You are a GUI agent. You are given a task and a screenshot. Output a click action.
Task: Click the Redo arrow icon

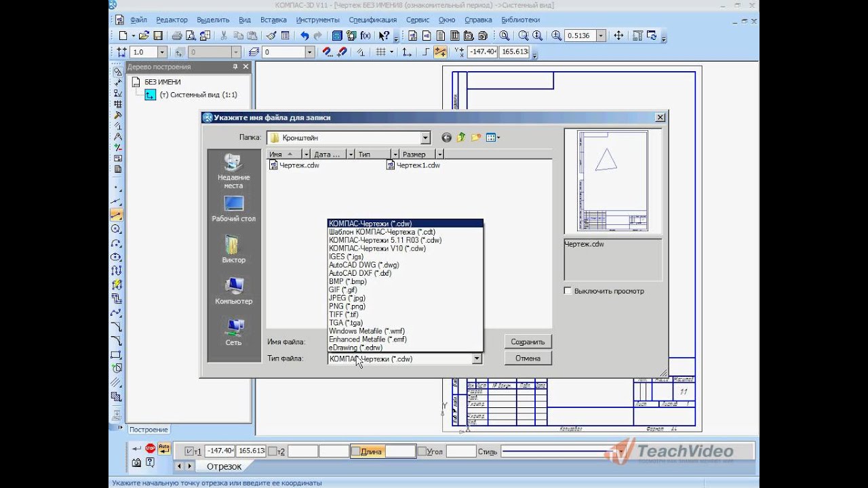(x=318, y=36)
